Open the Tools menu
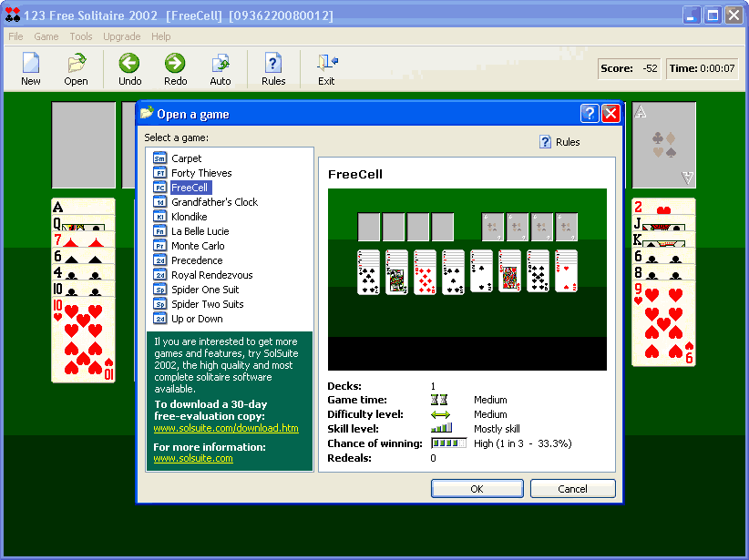The height and width of the screenshot is (560, 749). point(81,36)
